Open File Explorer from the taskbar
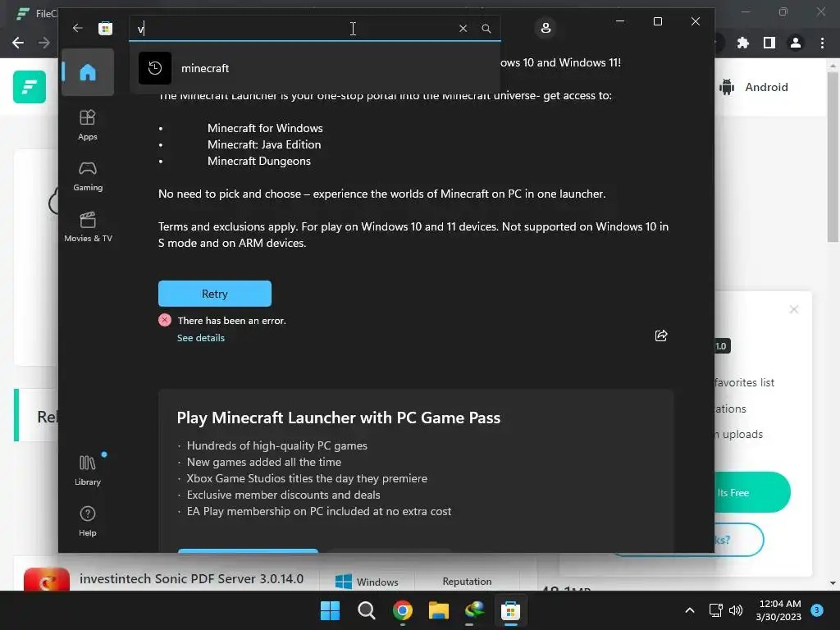Image resolution: width=840 pixels, height=630 pixels. click(438, 610)
